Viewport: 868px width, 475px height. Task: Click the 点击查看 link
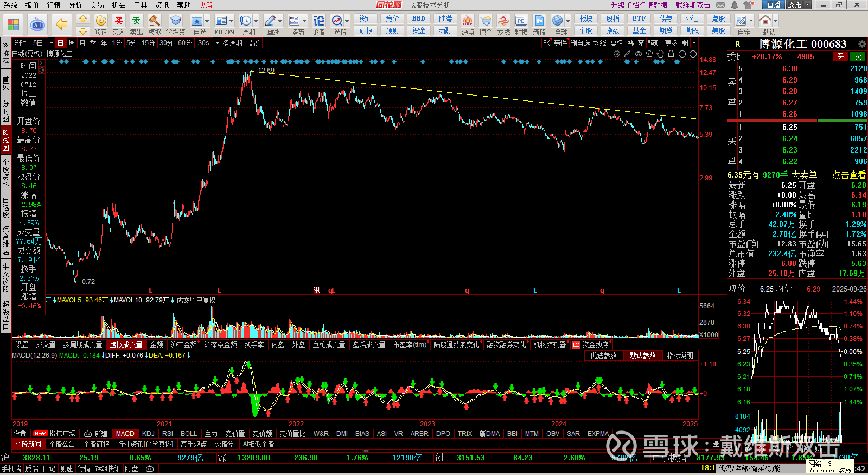[x=849, y=175]
